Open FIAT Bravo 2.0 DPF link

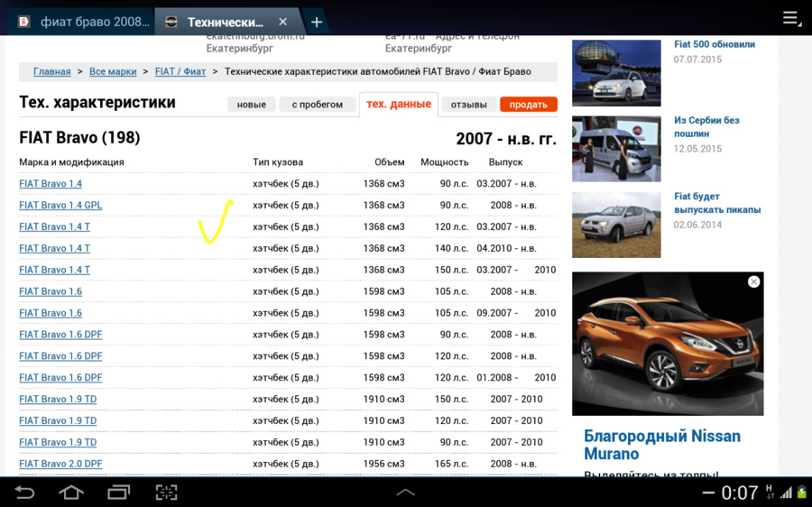[60, 464]
